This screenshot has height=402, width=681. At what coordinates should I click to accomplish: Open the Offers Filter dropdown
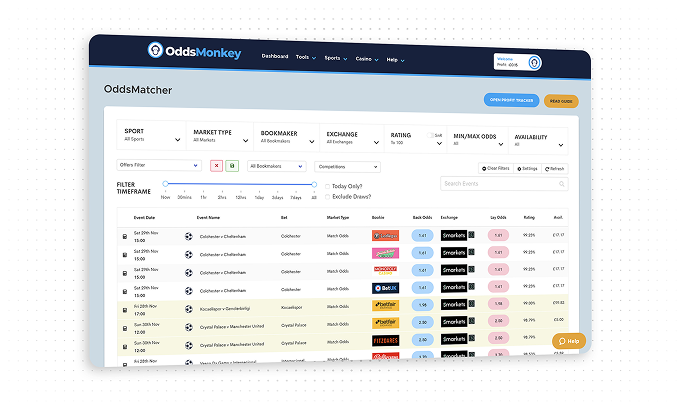159,166
